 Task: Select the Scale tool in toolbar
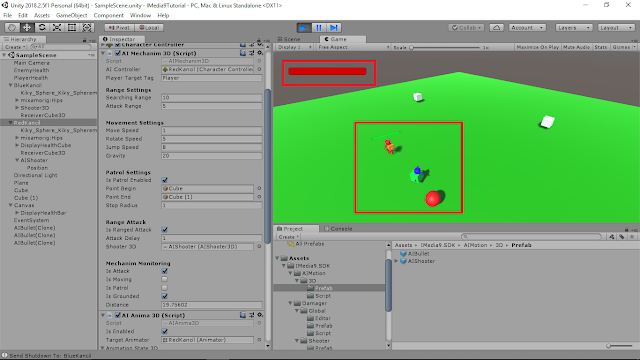[57, 28]
